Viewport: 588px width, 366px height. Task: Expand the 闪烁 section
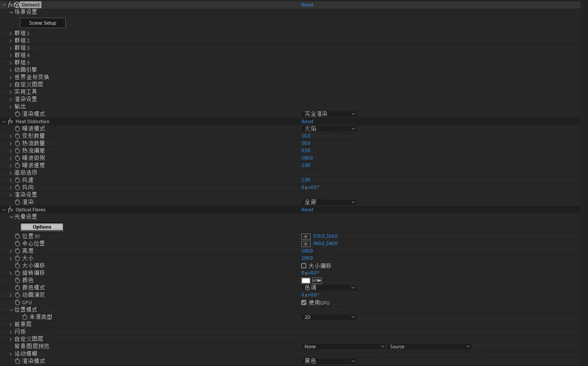(x=11, y=331)
